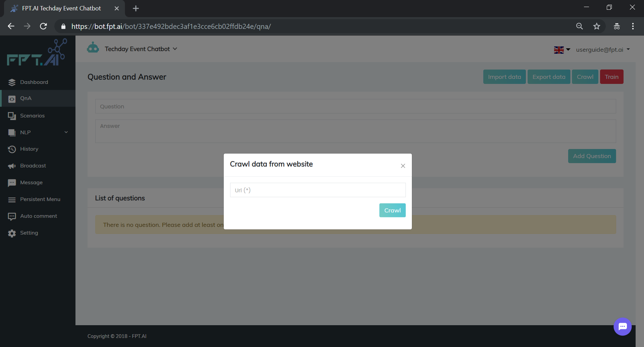Image resolution: width=644 pixels, height=347 pixels.
Task: Open the Techday Event Chatbot dropdown
Action: tap(141, 49)
